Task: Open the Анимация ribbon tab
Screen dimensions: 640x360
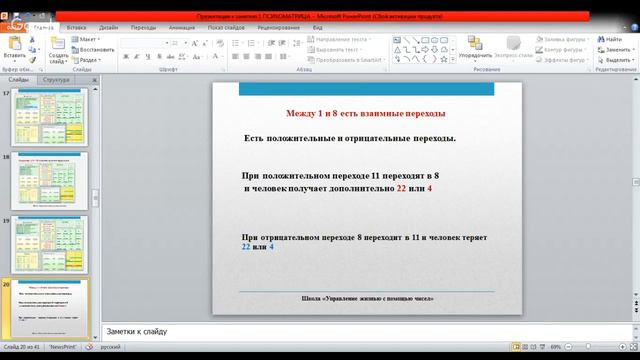Action: tap(182, 28)
